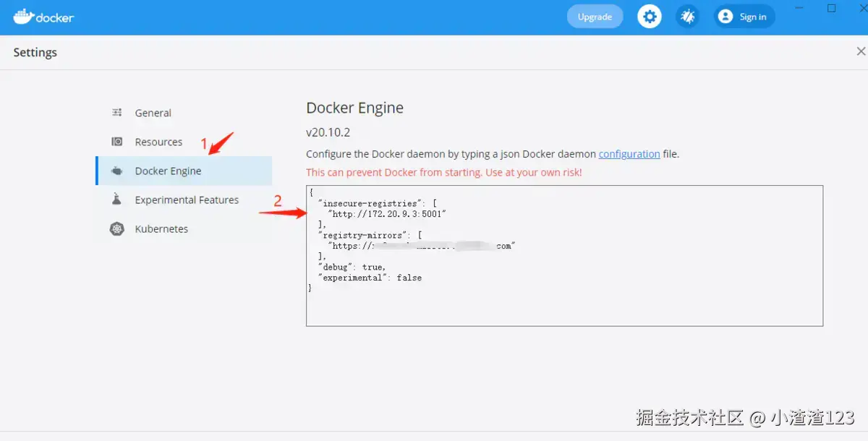Switch to Experimental Features tab
868x441 pixels.
[184, 200]
